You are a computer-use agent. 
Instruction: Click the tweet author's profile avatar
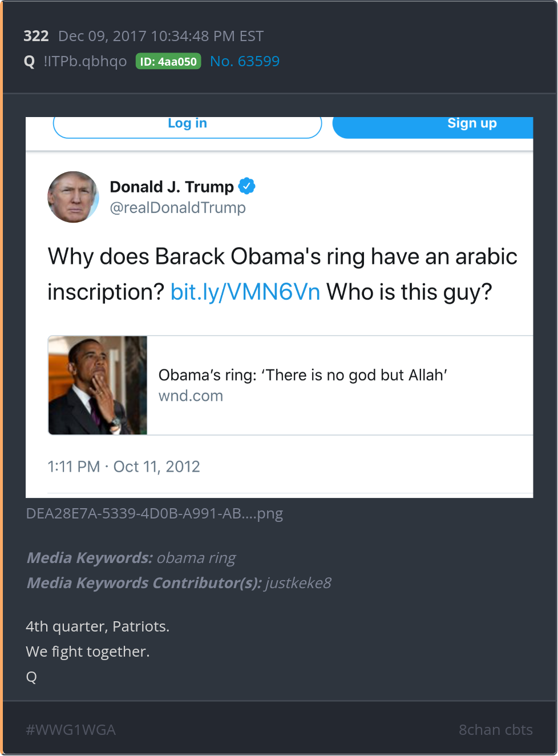[73, 197]
